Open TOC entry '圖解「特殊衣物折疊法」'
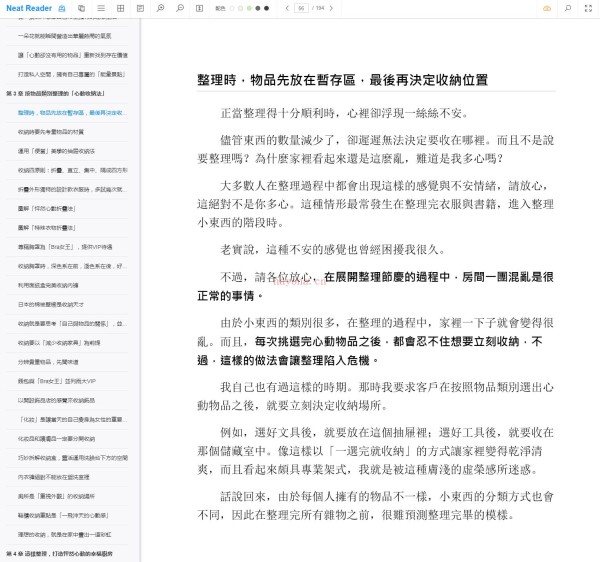Viewport: 600px width, 562px height. pos(46,228)
